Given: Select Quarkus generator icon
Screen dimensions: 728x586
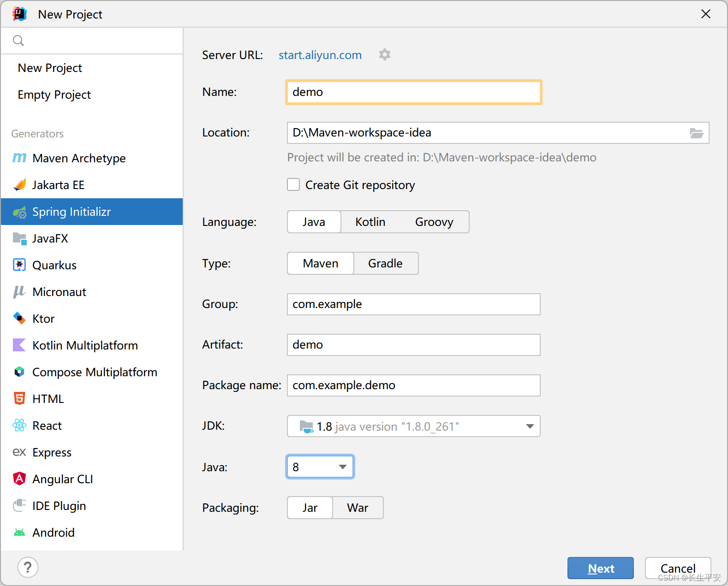Looking at the screenshot, I should click(19, 265).
